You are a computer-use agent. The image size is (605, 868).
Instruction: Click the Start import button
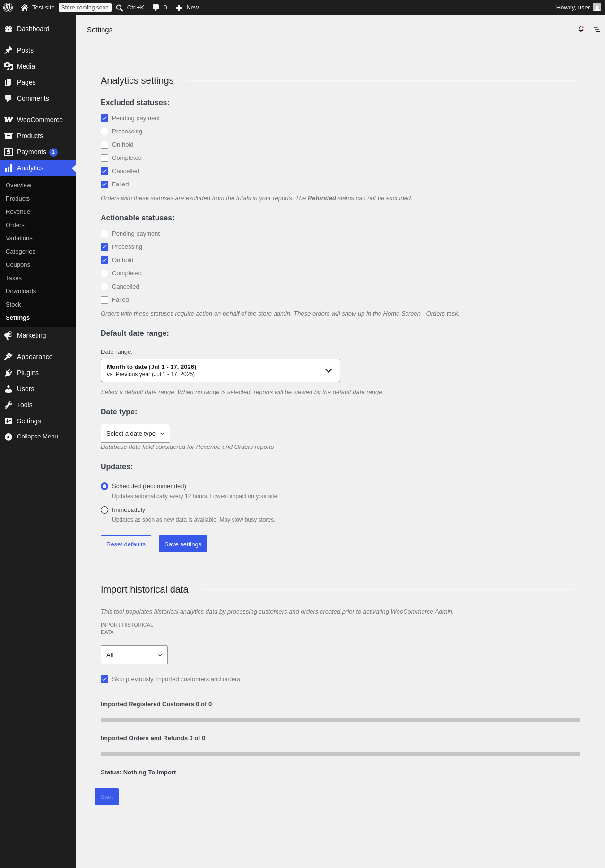[106, 797]
